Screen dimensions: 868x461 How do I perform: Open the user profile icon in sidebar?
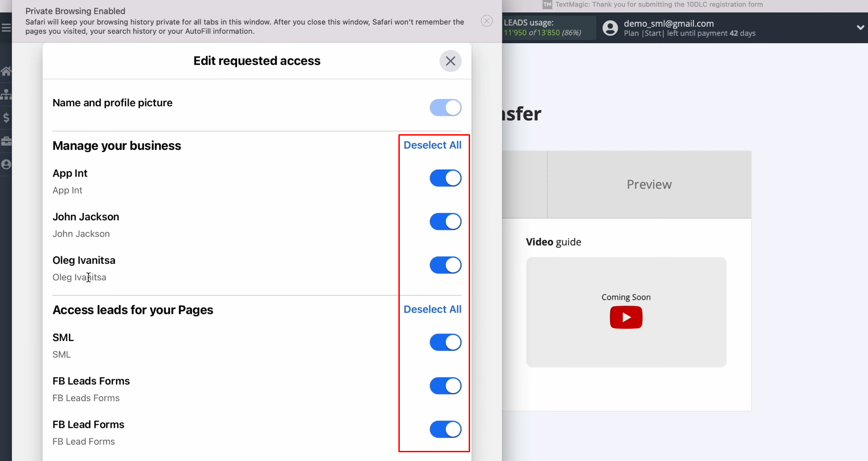pyautogui.click(x=6, y=165)
